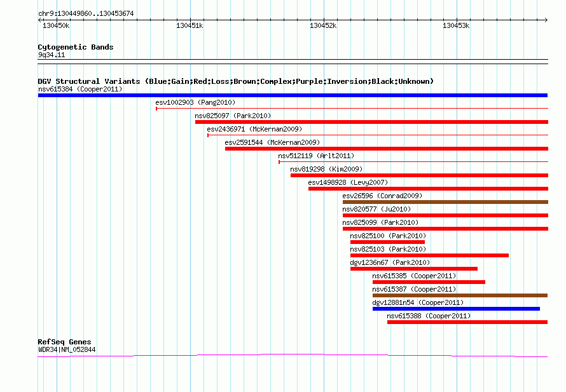This screenshot has height=392, width=566.
Task: Click start tick of esv2436971 thin line
Action: tap(208, 135)
